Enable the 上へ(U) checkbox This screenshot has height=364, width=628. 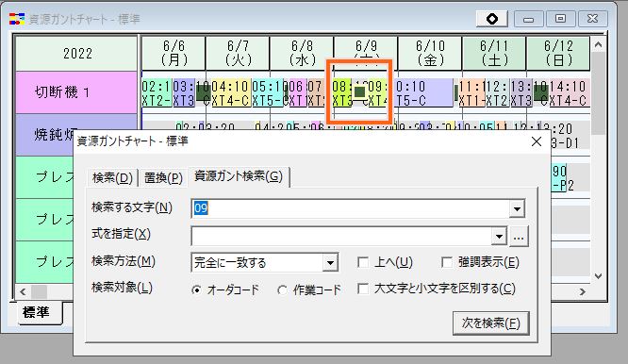[363, 263]
